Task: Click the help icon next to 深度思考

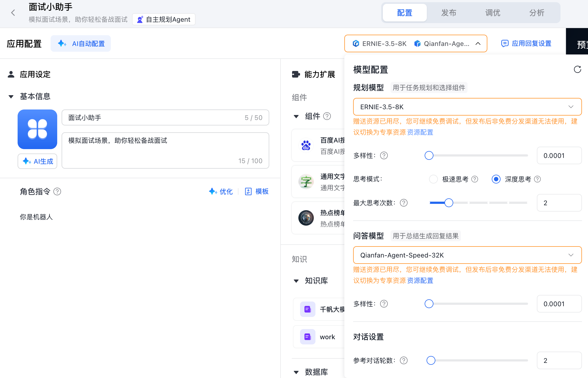Action: (537, 179)
